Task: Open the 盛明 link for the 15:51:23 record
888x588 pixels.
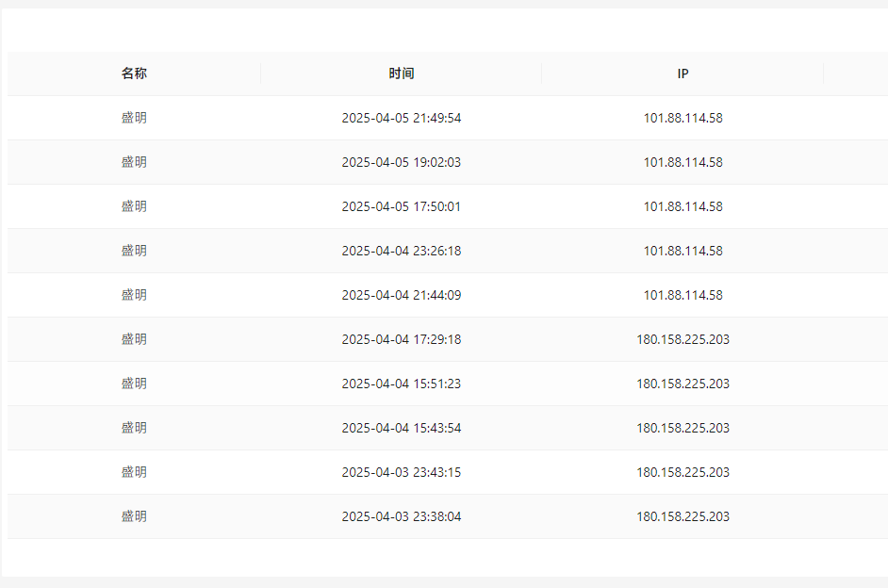Action: click(x=134, y=384)
